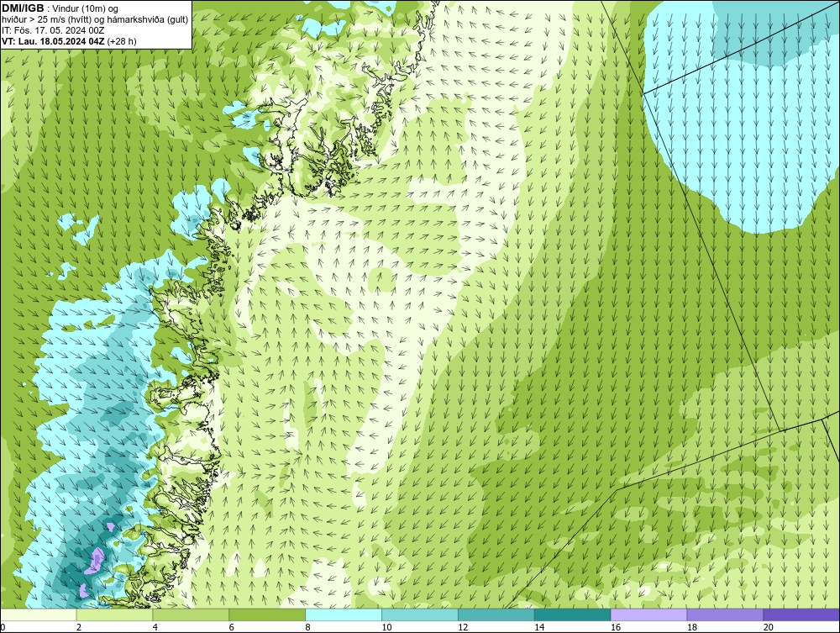
Task: Click the legend scale label 10
Action: tap(386, 627)
